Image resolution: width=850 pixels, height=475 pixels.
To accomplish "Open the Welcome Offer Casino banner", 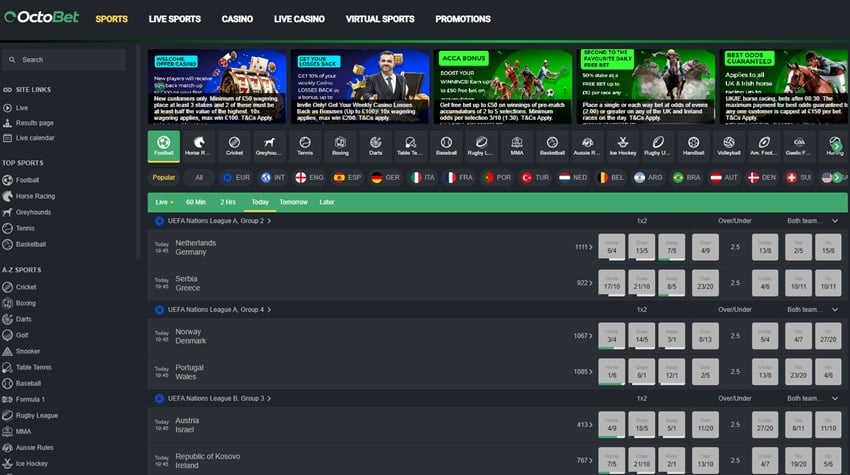I will click(x=217, y=87).
